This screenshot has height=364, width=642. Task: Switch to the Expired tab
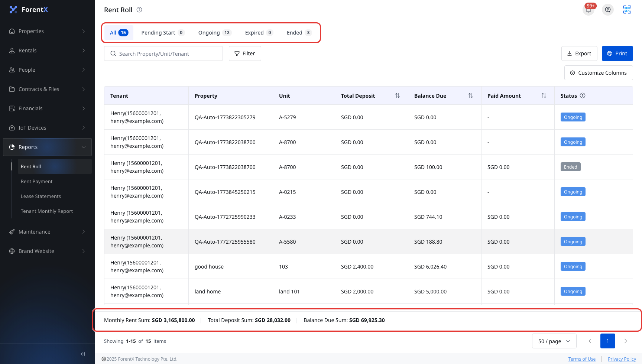[x=259, y=33]
